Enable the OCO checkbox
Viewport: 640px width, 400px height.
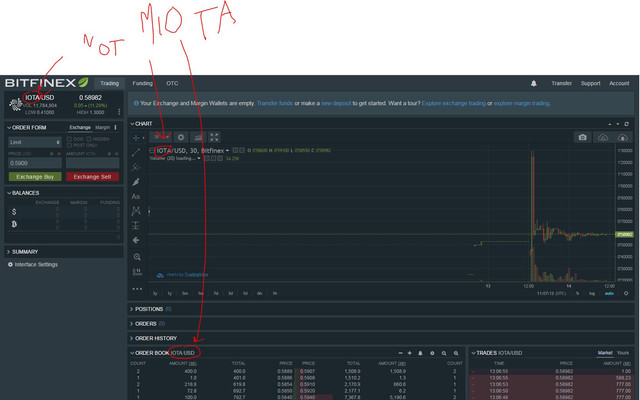(69, 139)
